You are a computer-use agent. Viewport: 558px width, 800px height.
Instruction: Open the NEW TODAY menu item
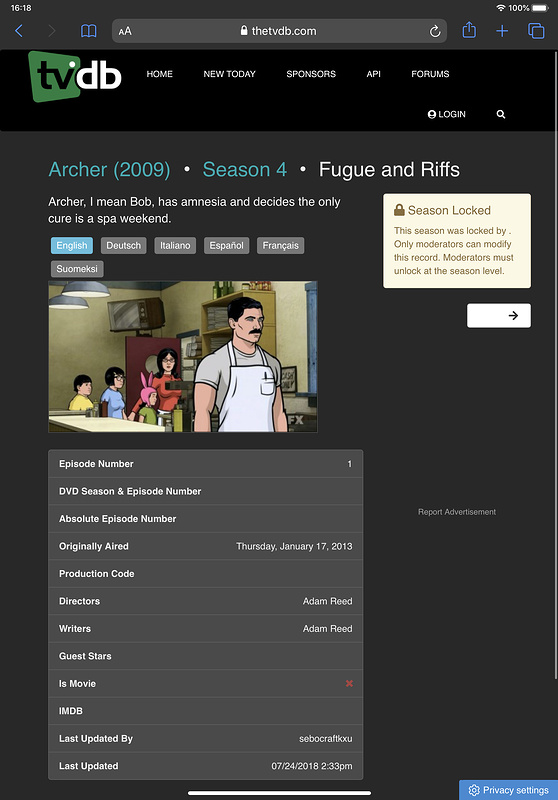point(230,74)
